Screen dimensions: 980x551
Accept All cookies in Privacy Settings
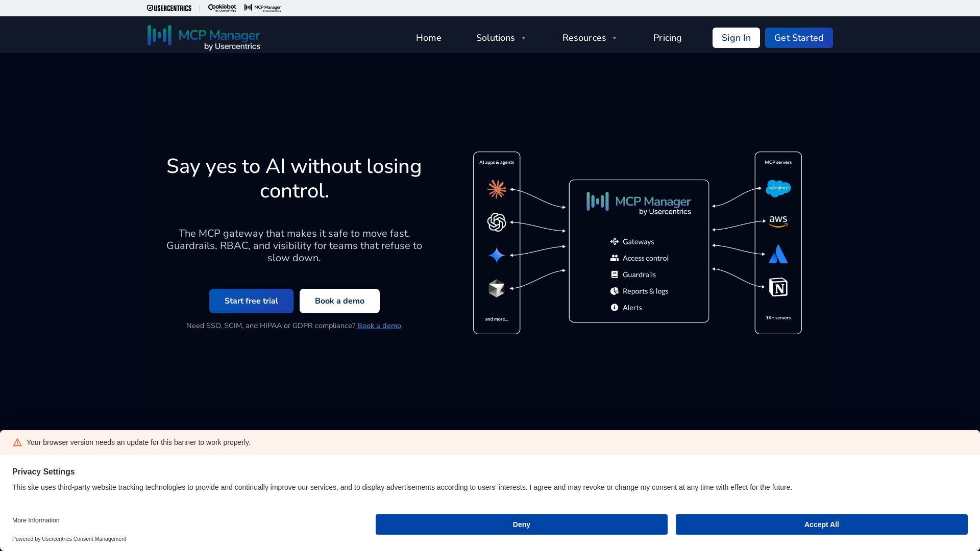(822, 524)
